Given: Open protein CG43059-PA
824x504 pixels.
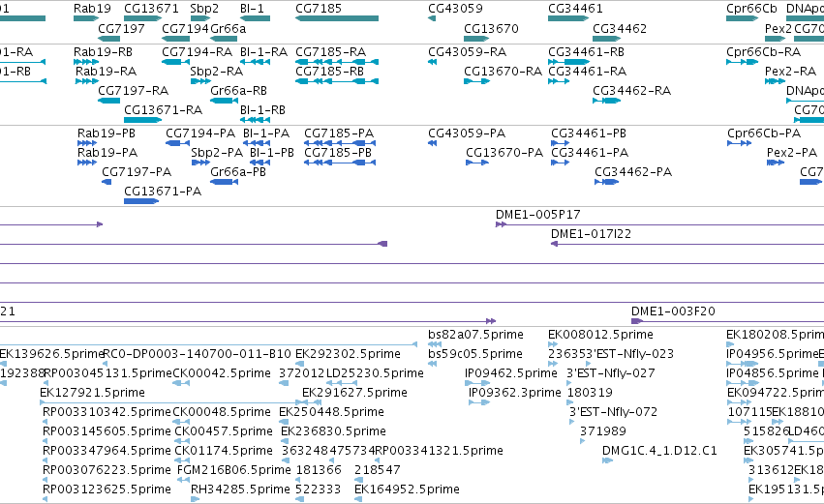Looking at the screenshot, I should (x=433, y=143).
